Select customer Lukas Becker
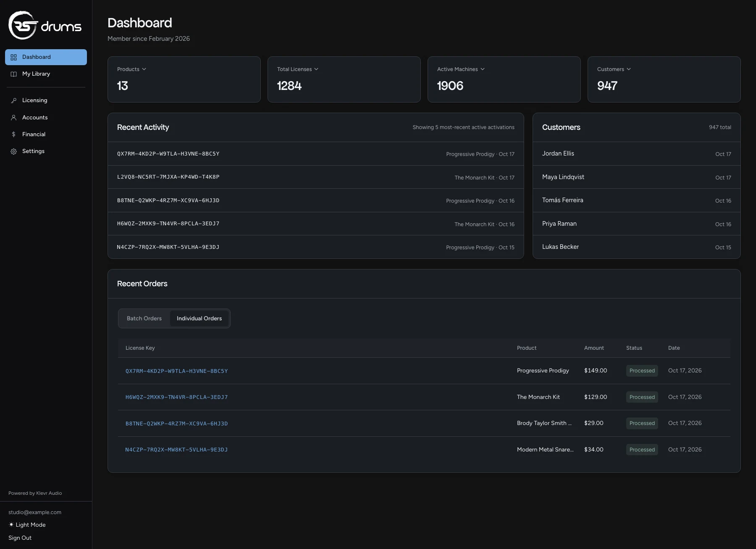 coord(636,247)
